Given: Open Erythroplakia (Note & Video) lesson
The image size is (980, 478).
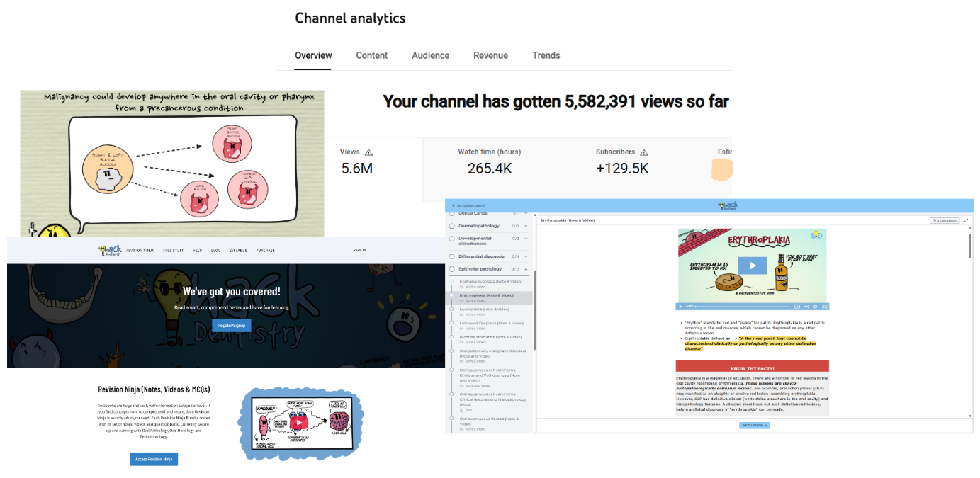Looking at the screenshot, I should coord(490,297).
